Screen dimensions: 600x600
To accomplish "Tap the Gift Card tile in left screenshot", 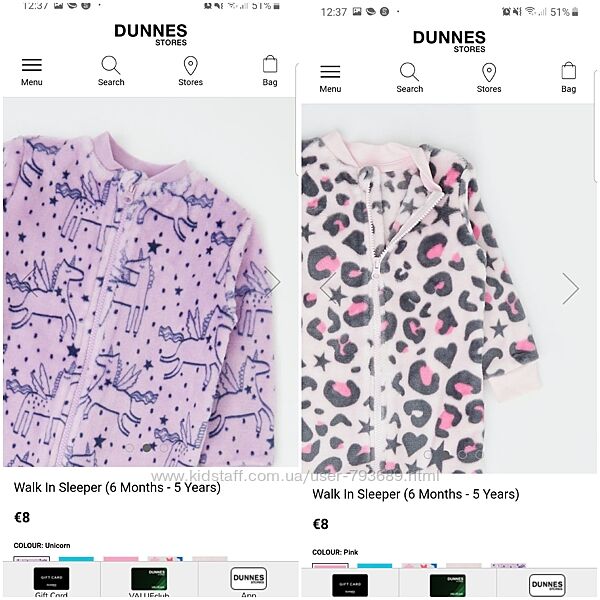I will pyautogui.click(x=52, y=581).
